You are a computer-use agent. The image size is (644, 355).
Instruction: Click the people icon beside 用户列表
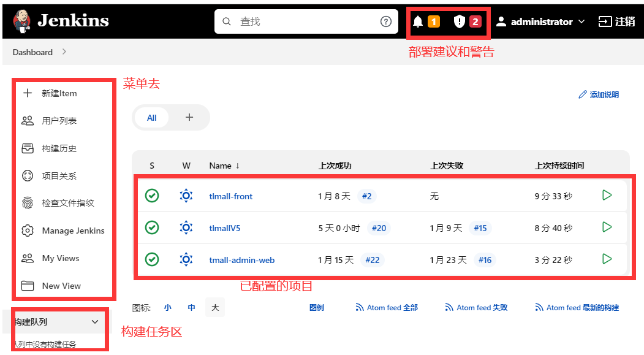tap(28, 120)
